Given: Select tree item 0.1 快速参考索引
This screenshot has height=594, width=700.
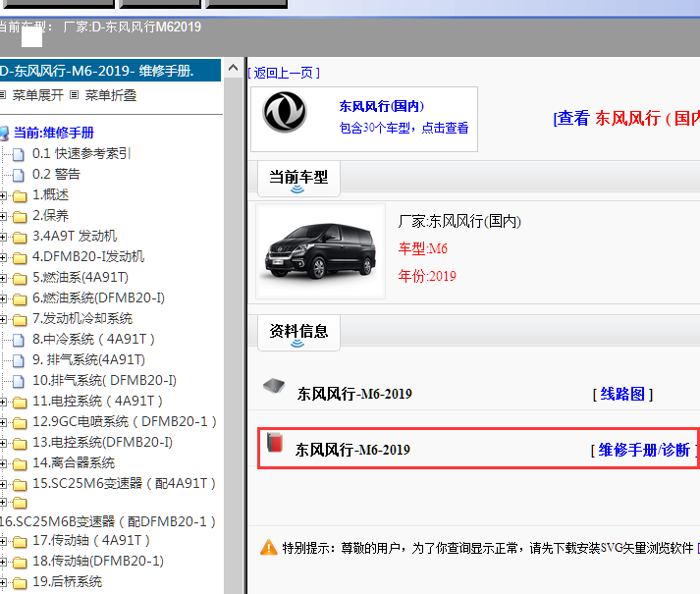Looking at the screenshot, I should 81,153.
